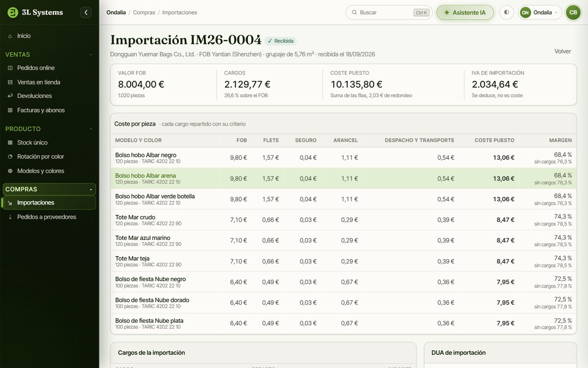Open the Ondalia company switcher dropdown
Image resolution: width=588 pixels, height=368 pixels.
point(540,12)
